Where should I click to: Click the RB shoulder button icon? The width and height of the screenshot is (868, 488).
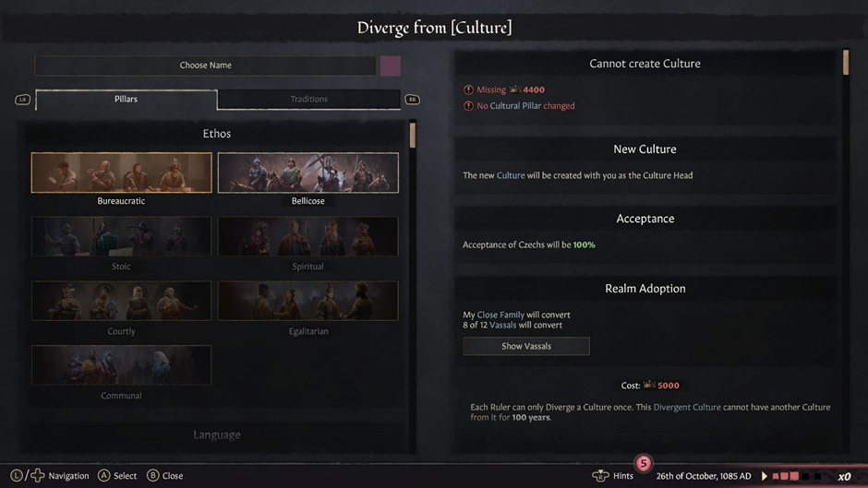coord(412,100)
